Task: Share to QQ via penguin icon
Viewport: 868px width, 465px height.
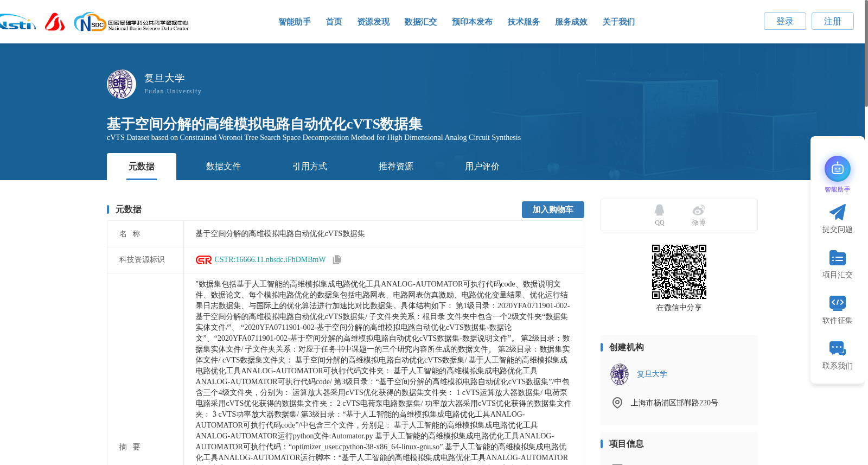Action: tap(659, 210)
